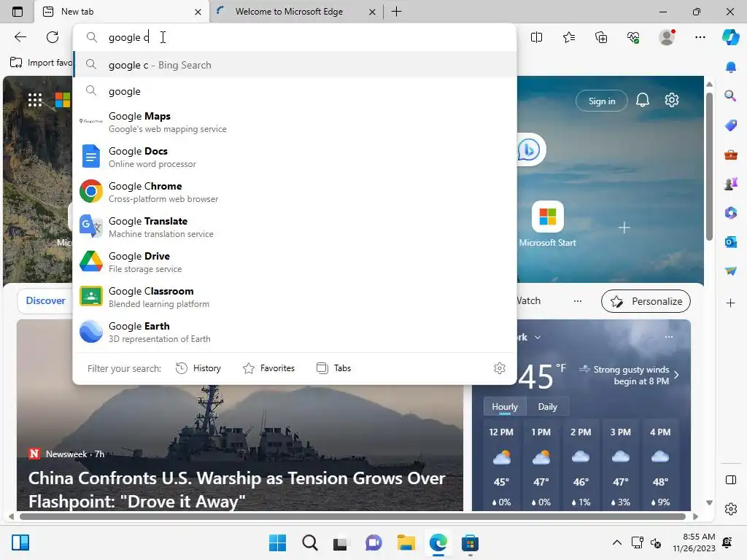Open the new tab page notifications bell

643,100
